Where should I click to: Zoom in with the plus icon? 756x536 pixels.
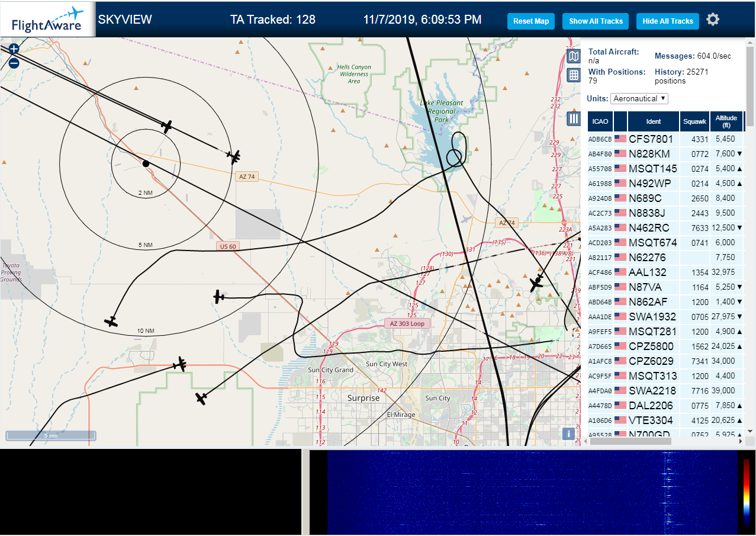coord(14,49)
